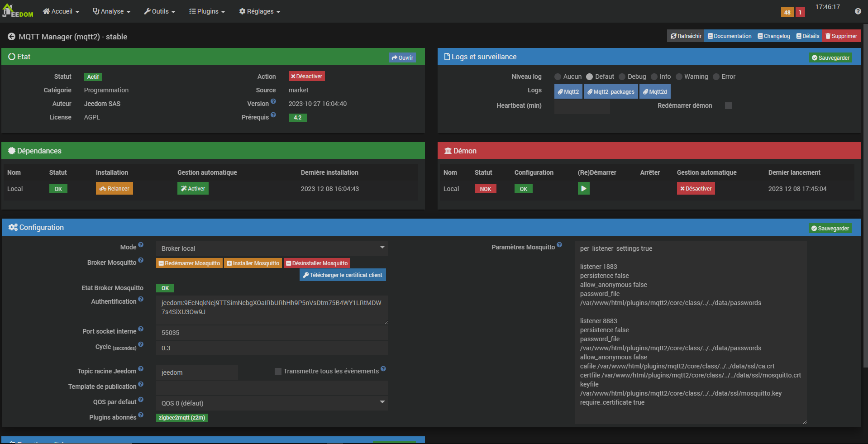Image resolution: width=868 pixels, height=444 pixels.
Task: Open the Mqtt2d log
Action: (655, 91)
